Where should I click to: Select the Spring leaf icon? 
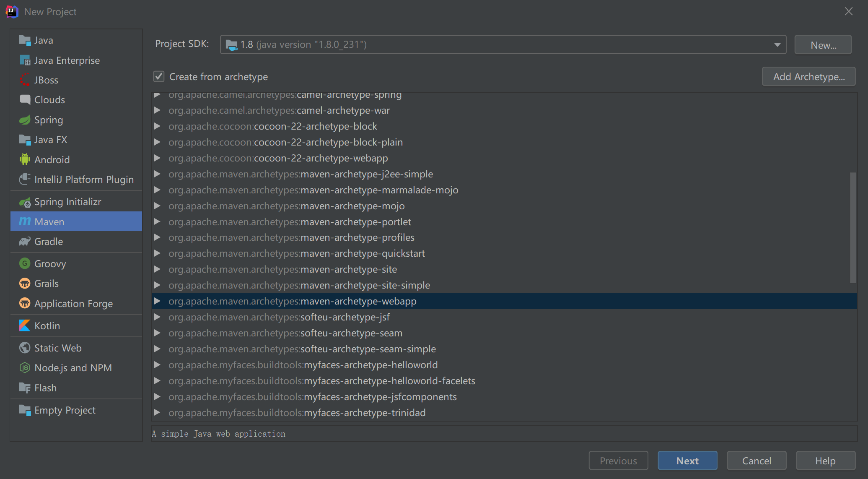click(x=25, y=120)
